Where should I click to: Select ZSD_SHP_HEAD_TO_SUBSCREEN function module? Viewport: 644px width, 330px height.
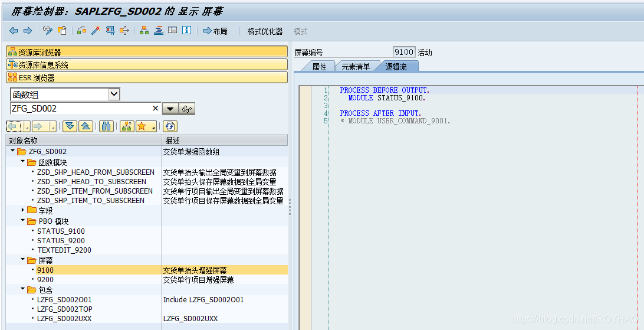pyautogui.click(x=91, y=182)
